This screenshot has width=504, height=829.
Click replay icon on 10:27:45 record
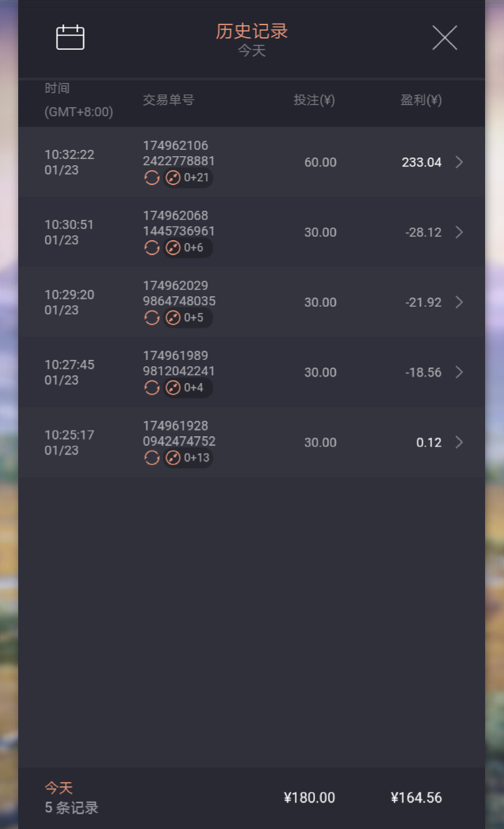tap(152, 387)
